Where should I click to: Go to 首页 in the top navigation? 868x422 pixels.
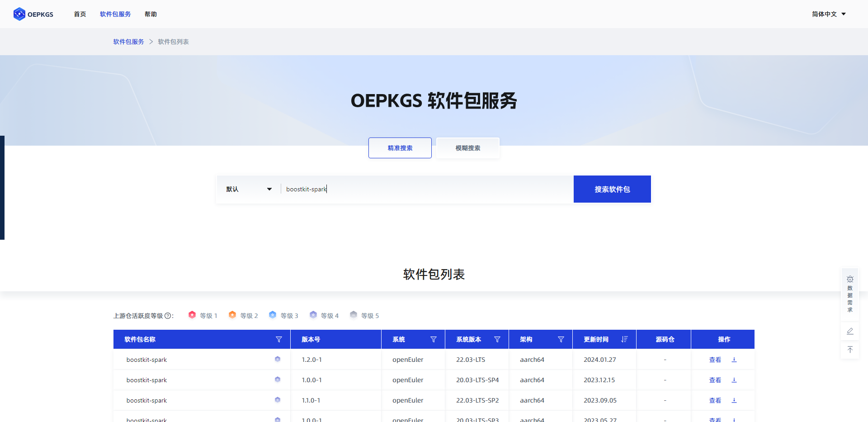coord(80,14)
